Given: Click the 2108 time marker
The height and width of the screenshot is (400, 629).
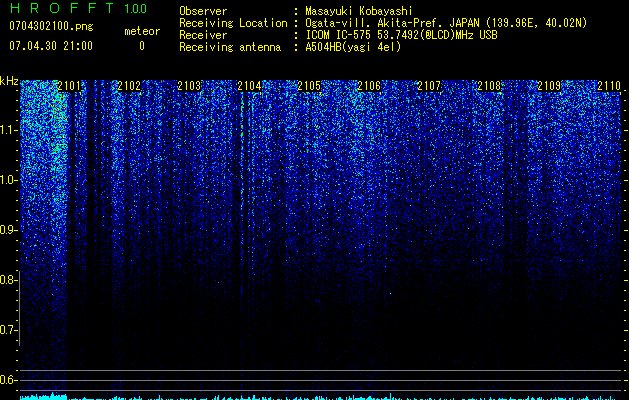Looking at the screenshot, I should coord(489,86).
